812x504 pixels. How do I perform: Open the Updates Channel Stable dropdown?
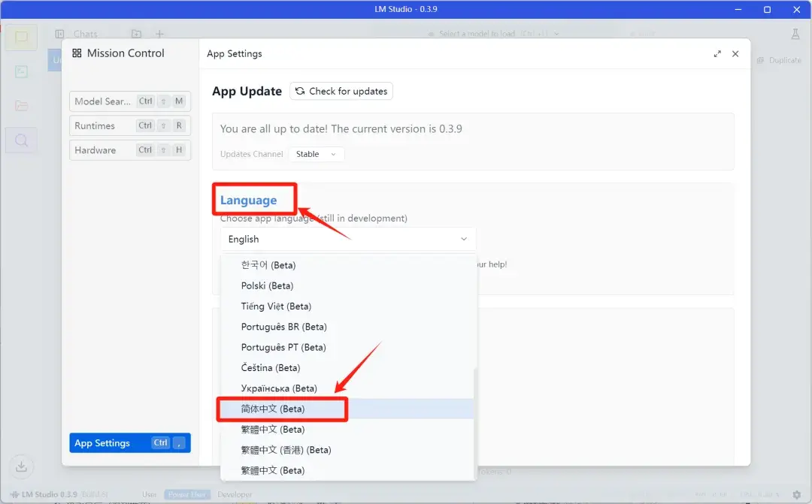point(316,154)
